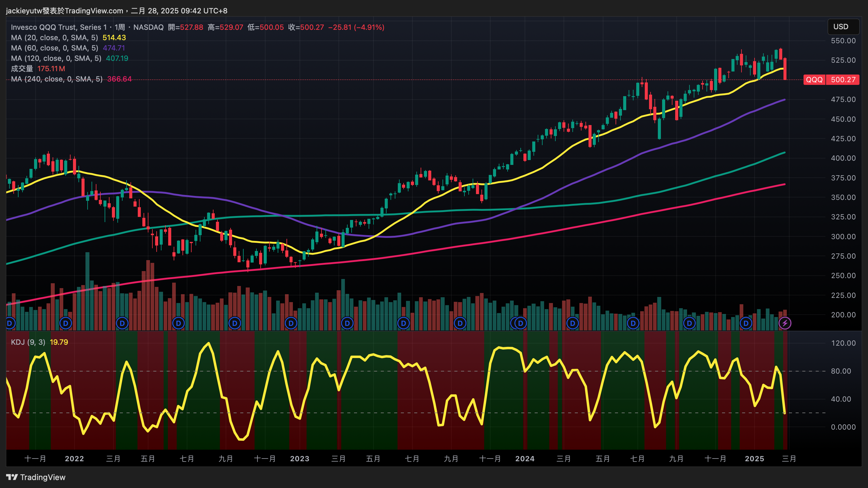
Task: Click the 成交量 volume legend label
Action: [x=22, y=69]
